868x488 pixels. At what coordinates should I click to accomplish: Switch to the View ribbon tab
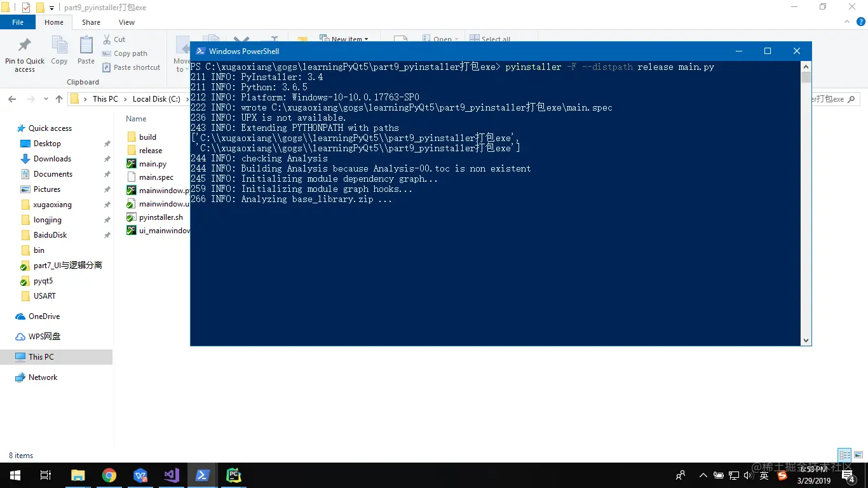pyautogui.click(x=126, y=22)
